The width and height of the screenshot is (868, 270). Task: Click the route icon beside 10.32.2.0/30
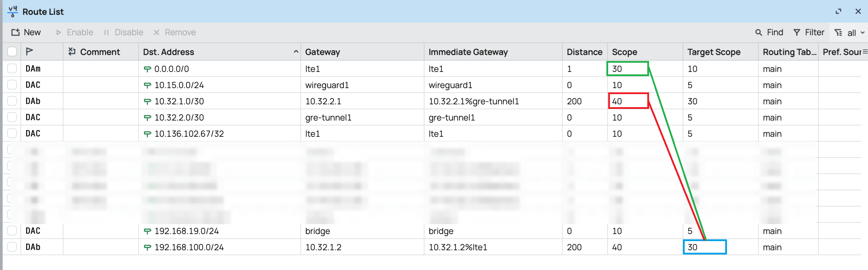[147, 118]
